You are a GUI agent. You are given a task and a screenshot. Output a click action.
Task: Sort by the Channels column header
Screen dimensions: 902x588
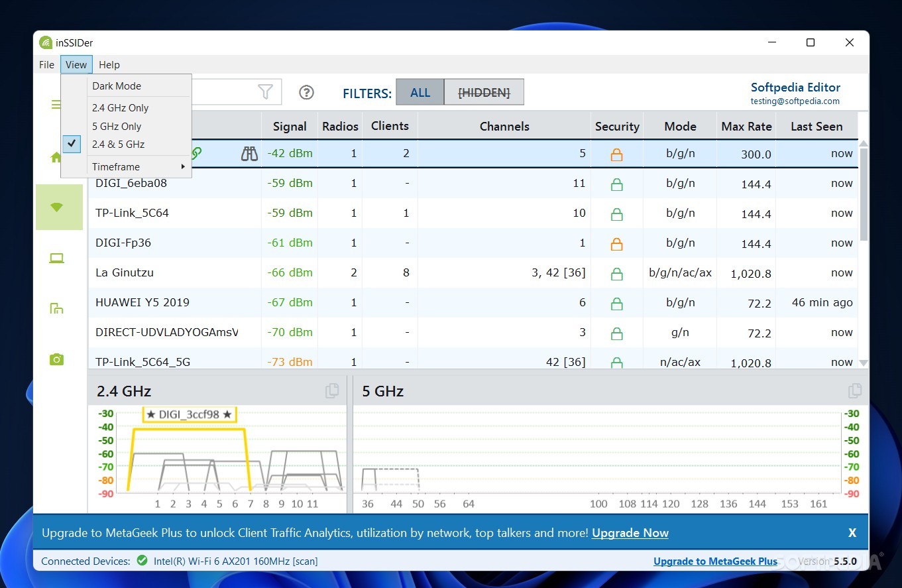pyautogui.click(x=504, y=126)
